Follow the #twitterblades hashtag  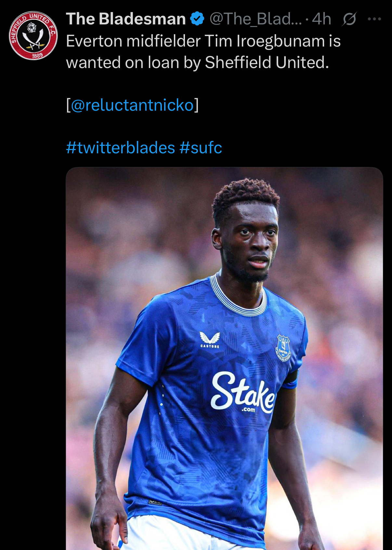[x=121, y=148]
